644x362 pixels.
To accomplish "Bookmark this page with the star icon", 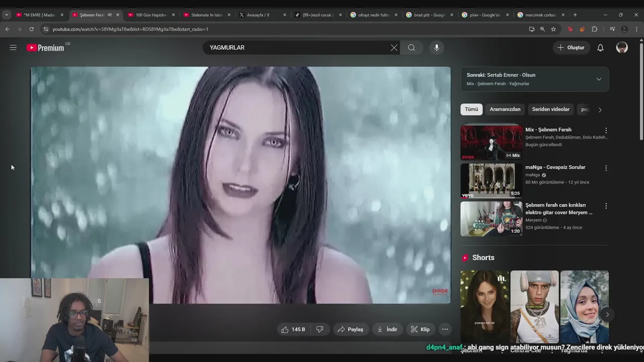I will tap(553, 29).
